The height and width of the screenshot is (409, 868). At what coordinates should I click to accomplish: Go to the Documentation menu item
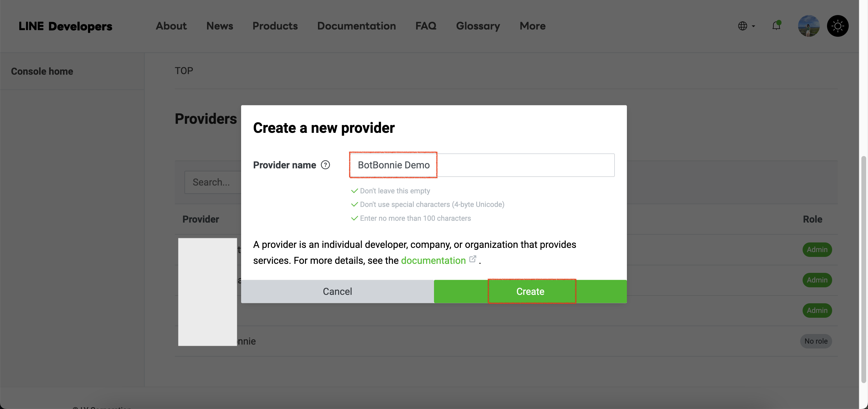tap(356, 26)
